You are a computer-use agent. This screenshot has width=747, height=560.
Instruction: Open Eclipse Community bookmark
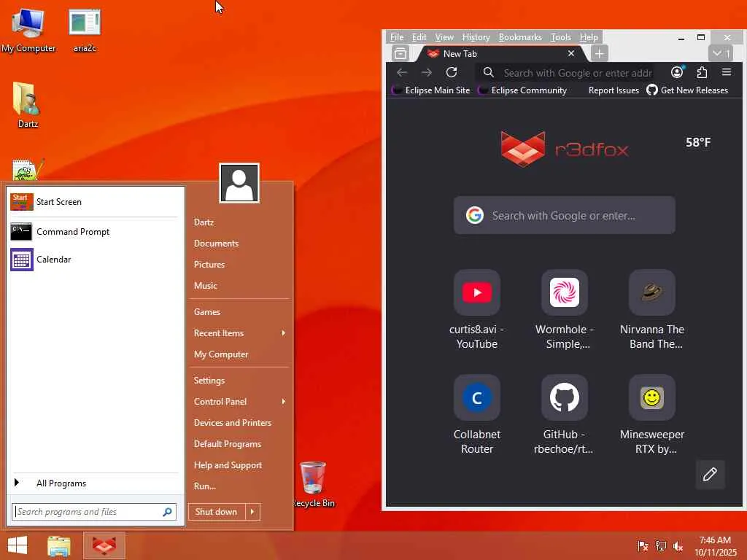click(x=522, y=90)
